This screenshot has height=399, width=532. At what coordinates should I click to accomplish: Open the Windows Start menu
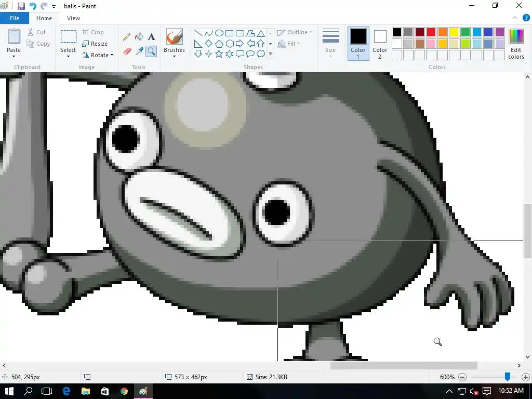pyautogui.click(x=9, y=391)
